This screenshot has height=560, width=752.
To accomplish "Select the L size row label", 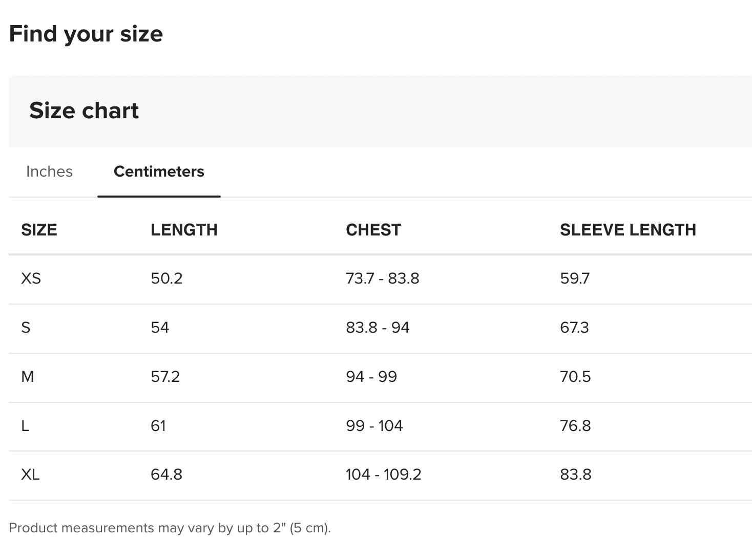I will [25, 426].
